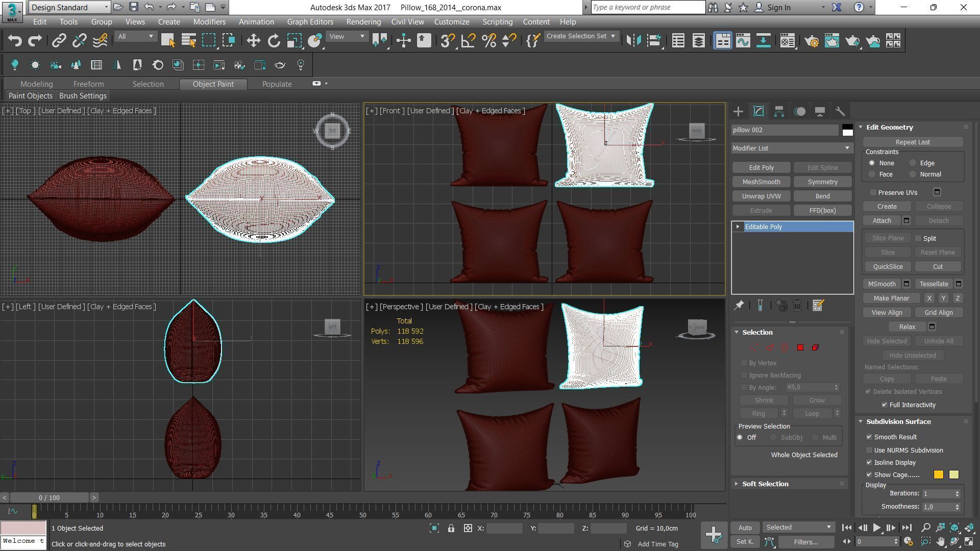Click the Mirror tool icon
The image size is (980, 551).
coord(633,41)
